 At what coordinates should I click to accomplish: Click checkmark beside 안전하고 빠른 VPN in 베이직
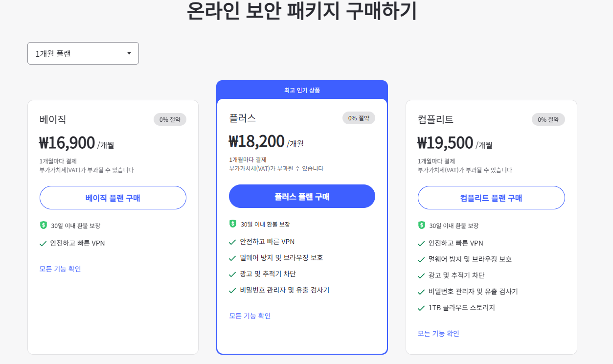43,243
